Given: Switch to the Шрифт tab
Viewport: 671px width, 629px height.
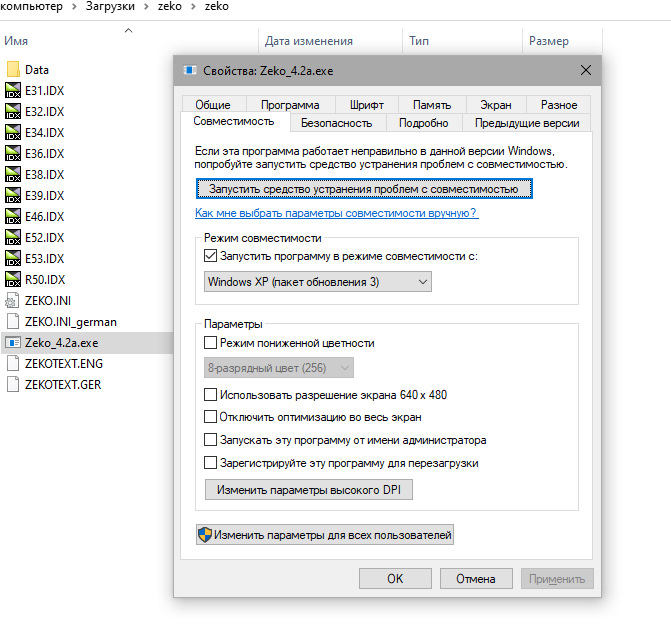Looking at the screenshot, I should 367,105.
